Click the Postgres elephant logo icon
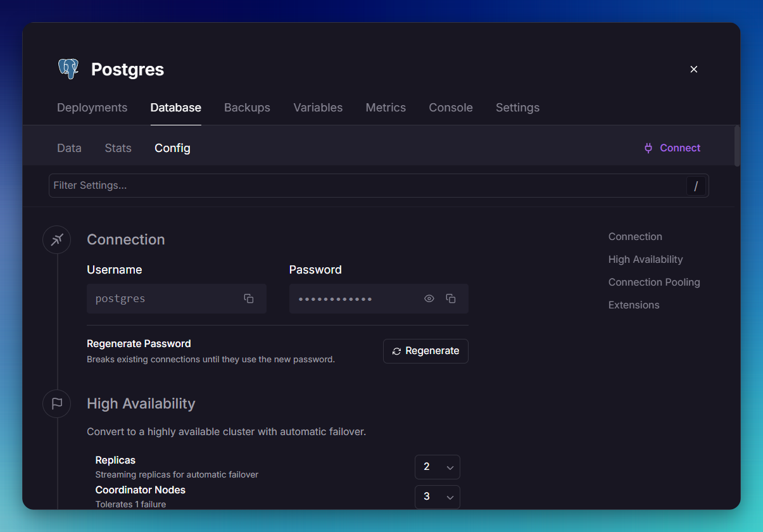Image resolution: width=763 pixels, height=532 pixels. [x=68, y=69]
